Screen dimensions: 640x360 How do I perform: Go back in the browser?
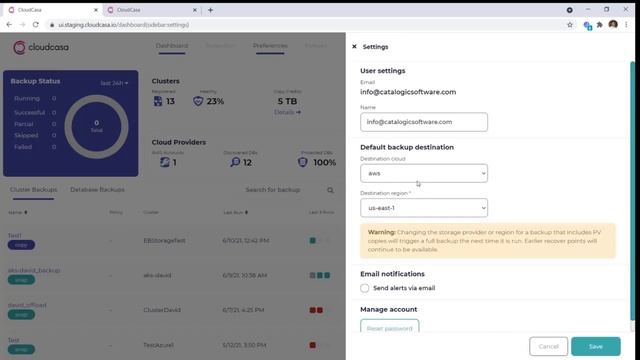coord(9,24)
